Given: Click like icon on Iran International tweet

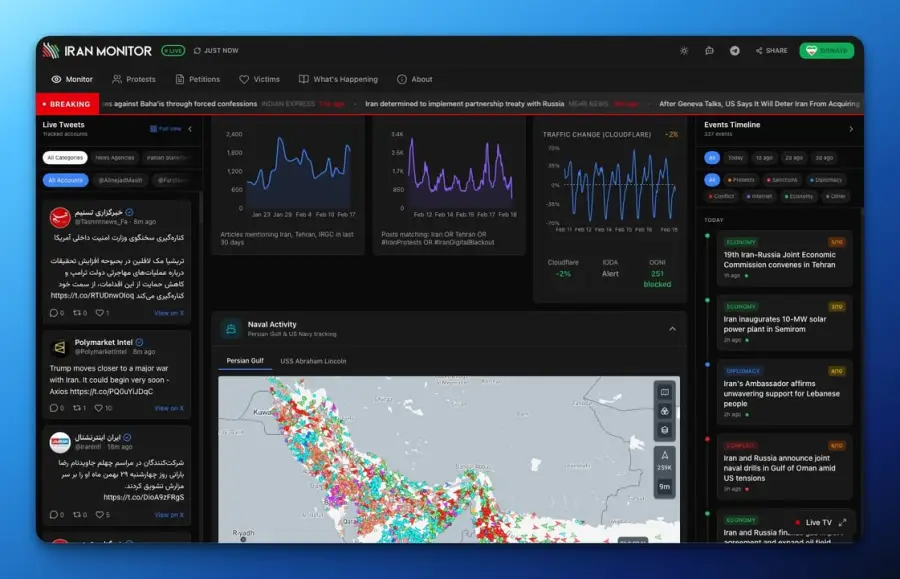Looking at the screenshot, I should pos(99,515).
